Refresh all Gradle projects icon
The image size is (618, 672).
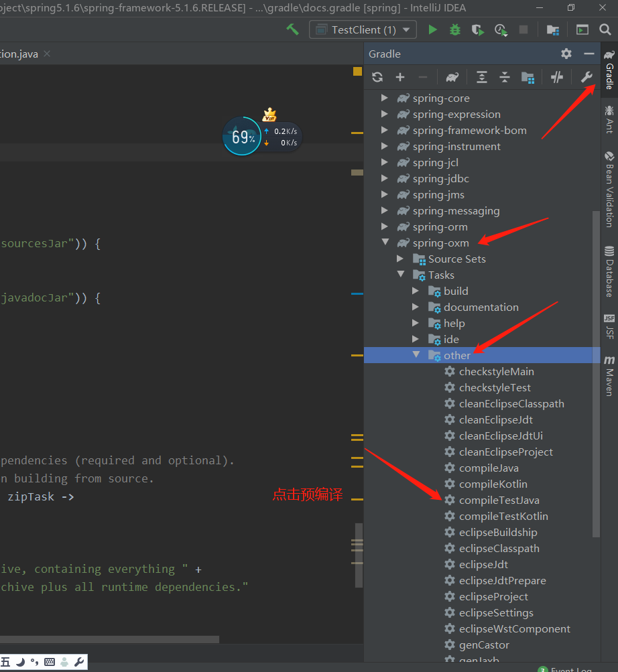[x=377, y=77]
